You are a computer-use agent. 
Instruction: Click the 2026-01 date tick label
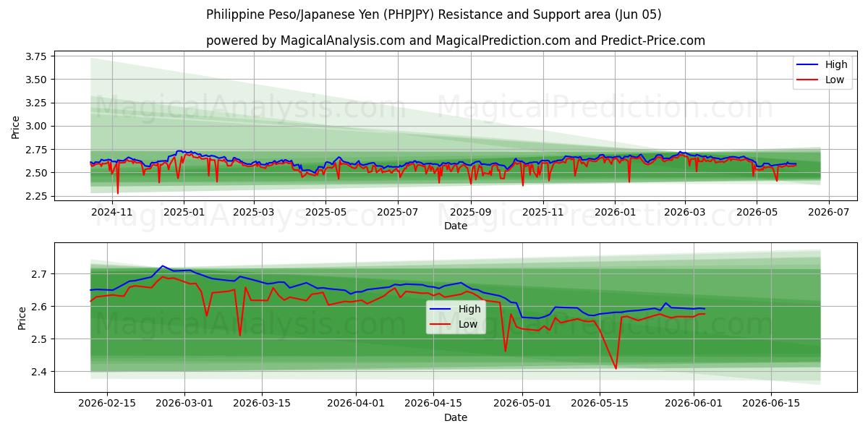pyautogui.click(x=615, y=212)
